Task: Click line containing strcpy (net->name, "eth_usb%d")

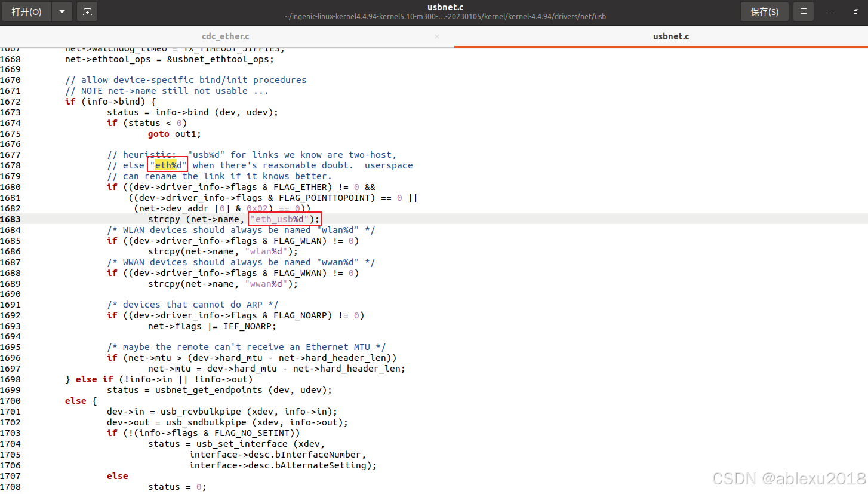Action: (234, 219)
